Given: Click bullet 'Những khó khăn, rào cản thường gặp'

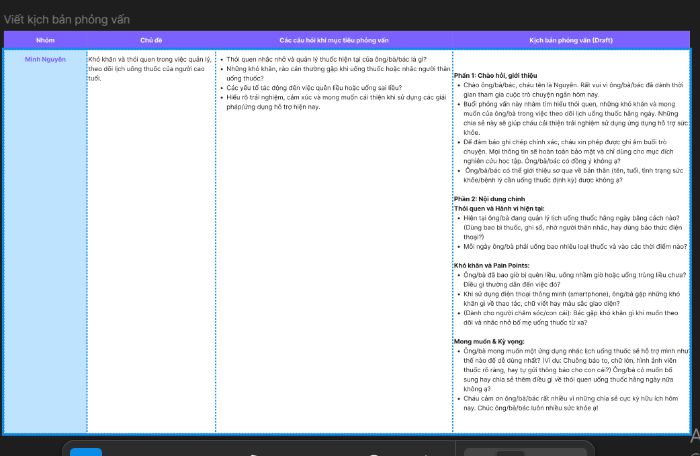Looking at the screenshot, I should coord(338,73).
